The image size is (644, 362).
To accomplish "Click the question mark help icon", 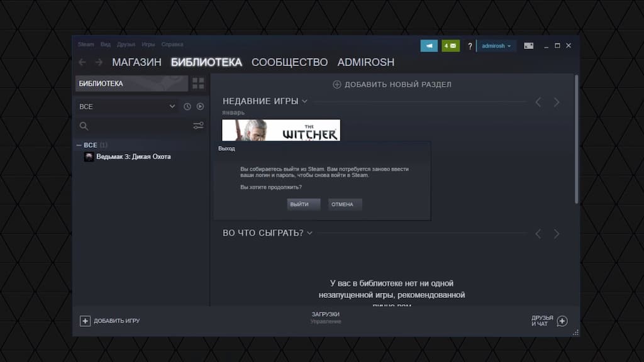I will coord(470,46).
